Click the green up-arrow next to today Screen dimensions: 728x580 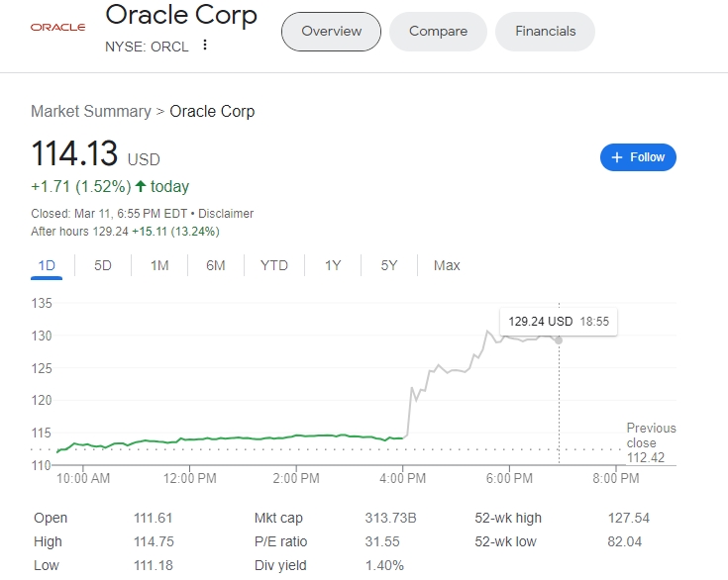141,187
